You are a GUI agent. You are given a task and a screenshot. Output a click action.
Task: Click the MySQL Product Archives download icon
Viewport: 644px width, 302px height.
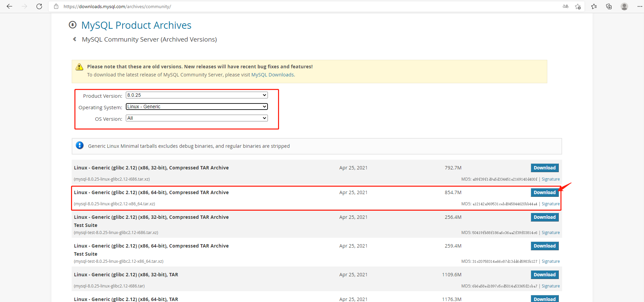pyautogui.click(x=72, y=25)
